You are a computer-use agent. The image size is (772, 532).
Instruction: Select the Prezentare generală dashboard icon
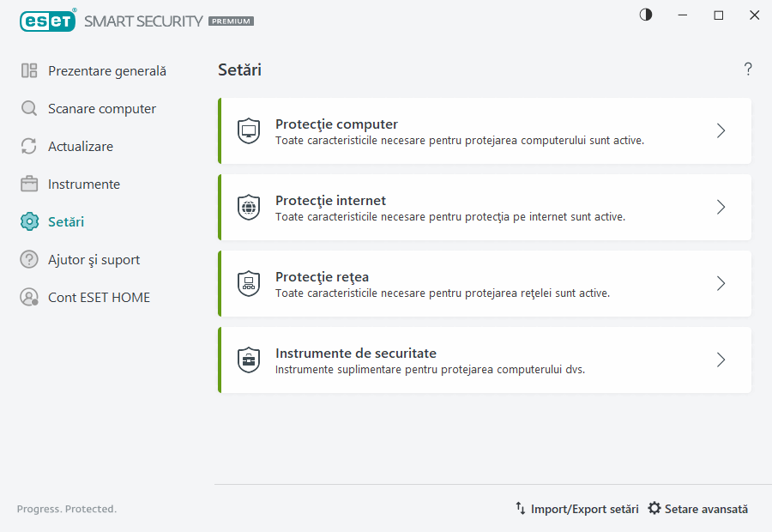29,70
